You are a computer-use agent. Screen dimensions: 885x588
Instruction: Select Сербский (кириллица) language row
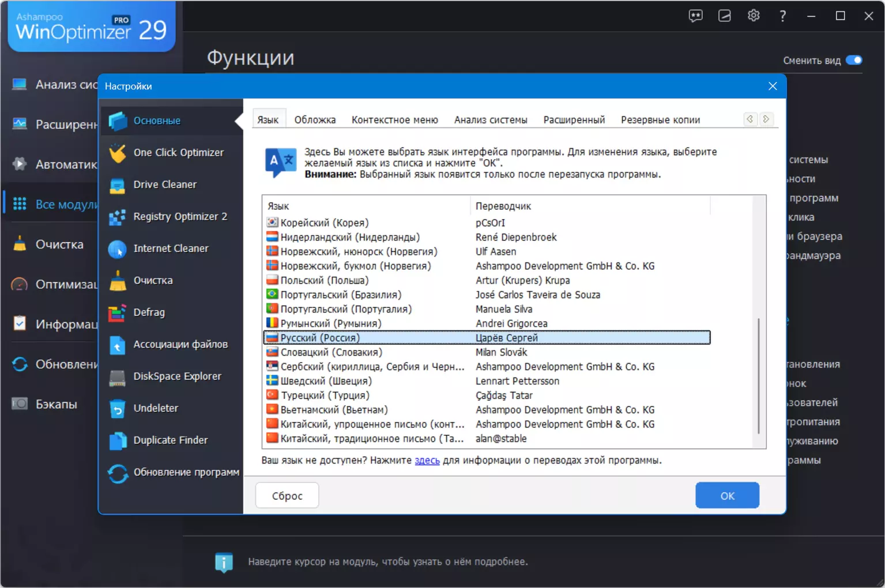click(x=487, y=367)
